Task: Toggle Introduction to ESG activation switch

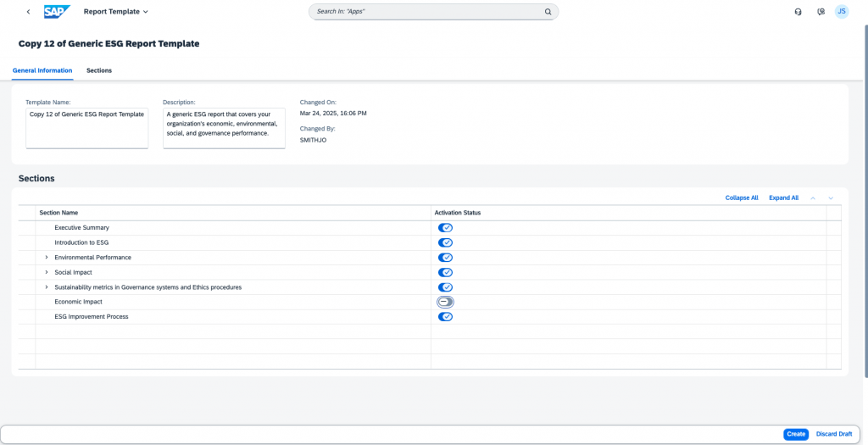Action: coord(445,242)
